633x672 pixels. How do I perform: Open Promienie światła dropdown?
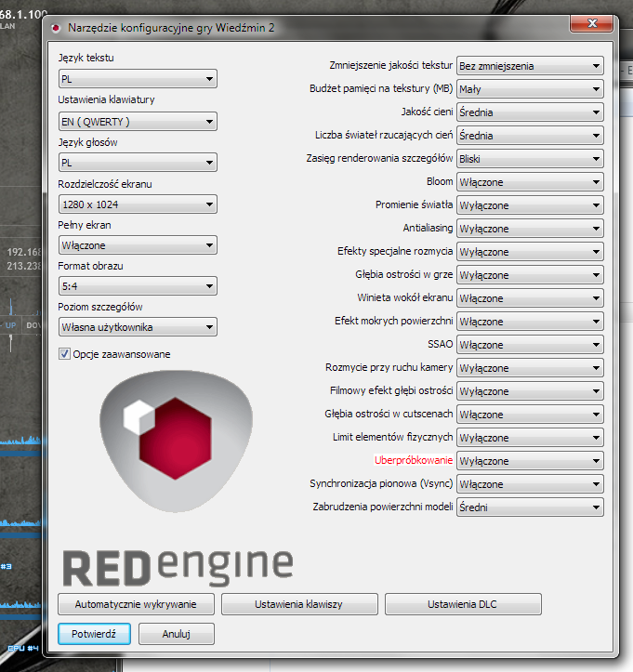click(530, 205)
